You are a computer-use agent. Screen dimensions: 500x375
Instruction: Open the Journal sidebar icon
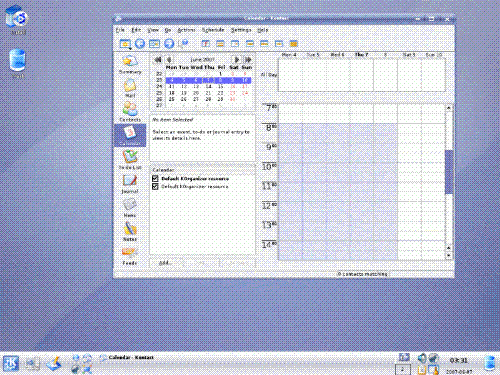pyautogui.click(x=130, y=183)
